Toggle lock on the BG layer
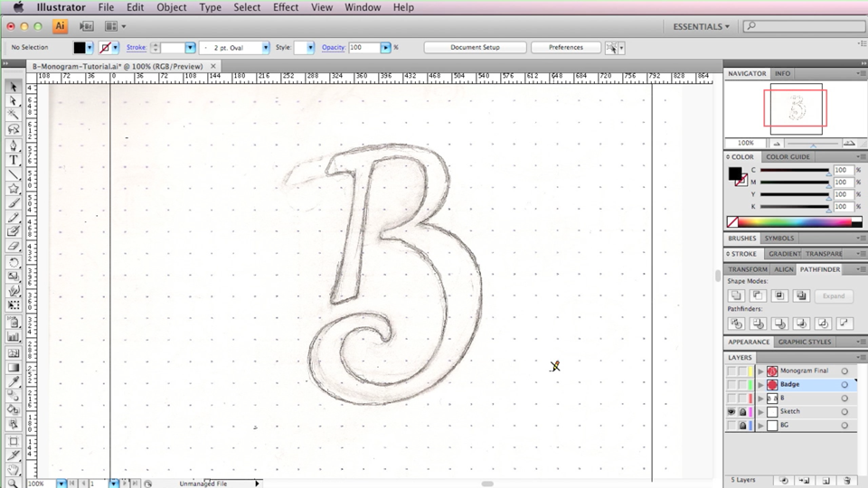The height and width of the screenshot is (488, 868). 742,425
